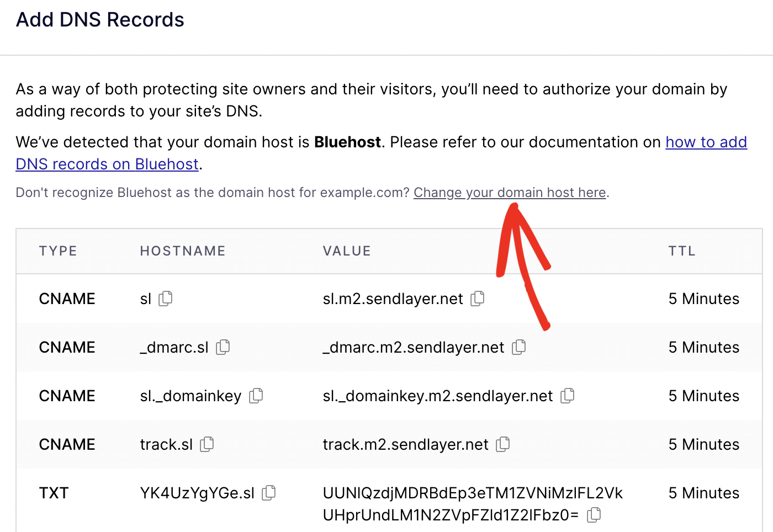
Task: Copy the value sl._domainkey.m2.sendlayer.net
Action: pyautogui.click(x=568, y=396)
